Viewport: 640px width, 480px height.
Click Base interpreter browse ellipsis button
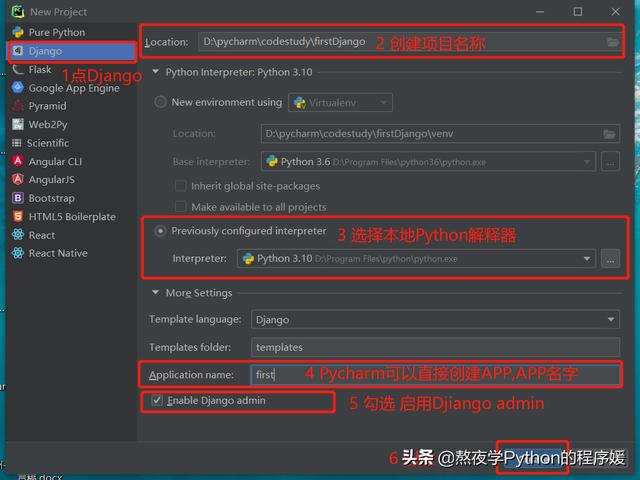click(610, 162)
